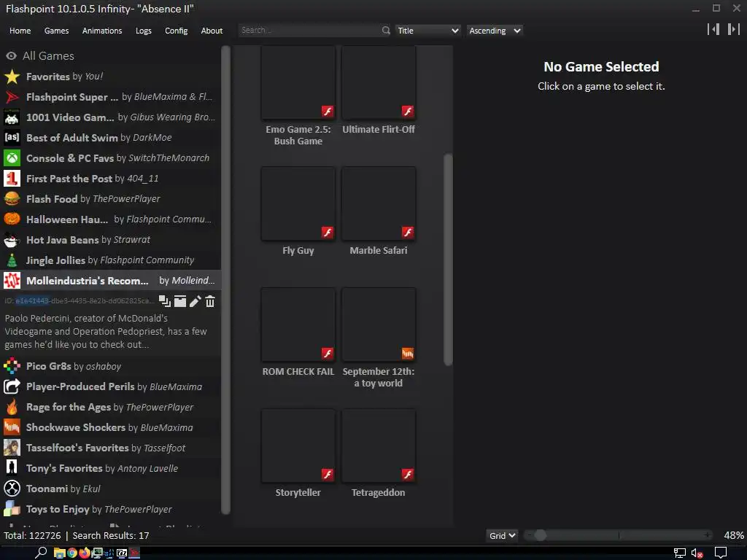
Task: Click the Flash Food burger icon
Action: pyautogui.click(x=12, y=198)
